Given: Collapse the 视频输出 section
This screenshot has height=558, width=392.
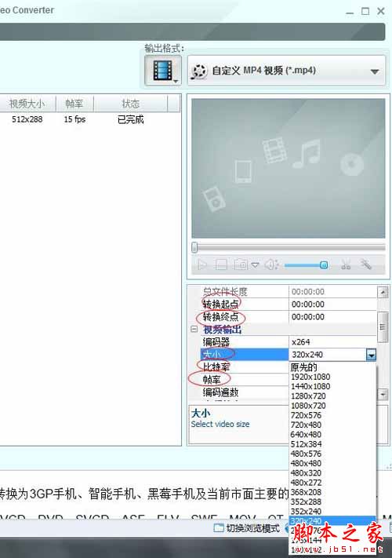Looking at the screenshot, I should point(194,329).
